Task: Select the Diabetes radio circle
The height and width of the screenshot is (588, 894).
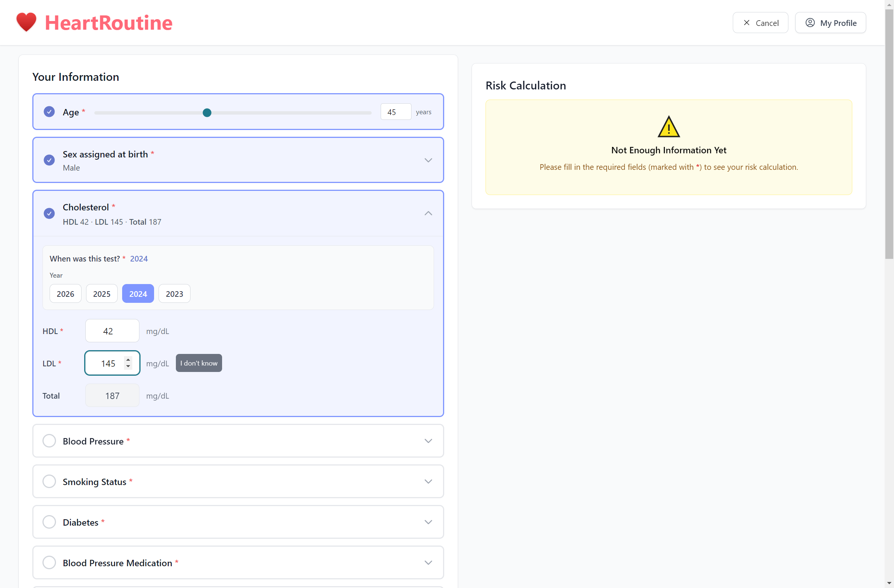Action: (x=49, y=522)
